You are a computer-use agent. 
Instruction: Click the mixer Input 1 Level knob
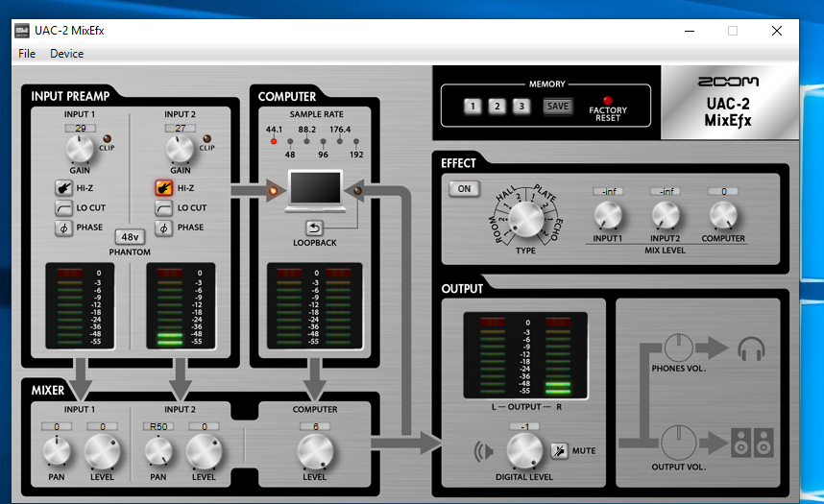pos(103,451)
